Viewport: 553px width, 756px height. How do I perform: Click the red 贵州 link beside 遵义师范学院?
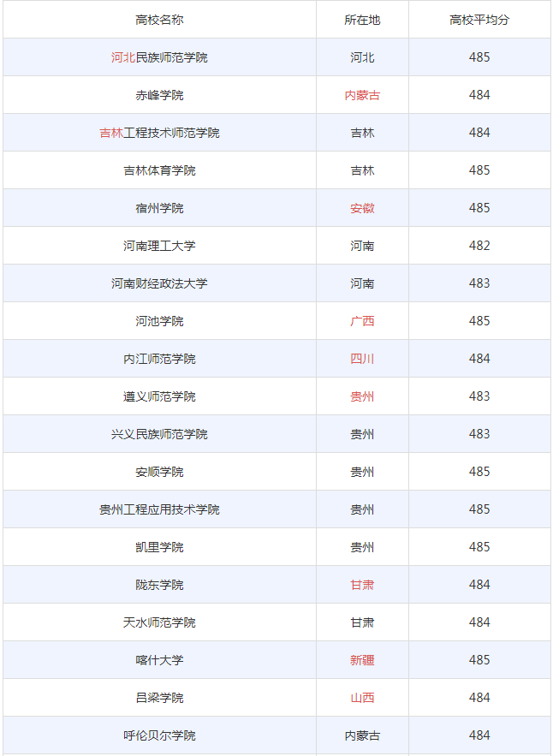pyautogui.click(x=362, y=396)
